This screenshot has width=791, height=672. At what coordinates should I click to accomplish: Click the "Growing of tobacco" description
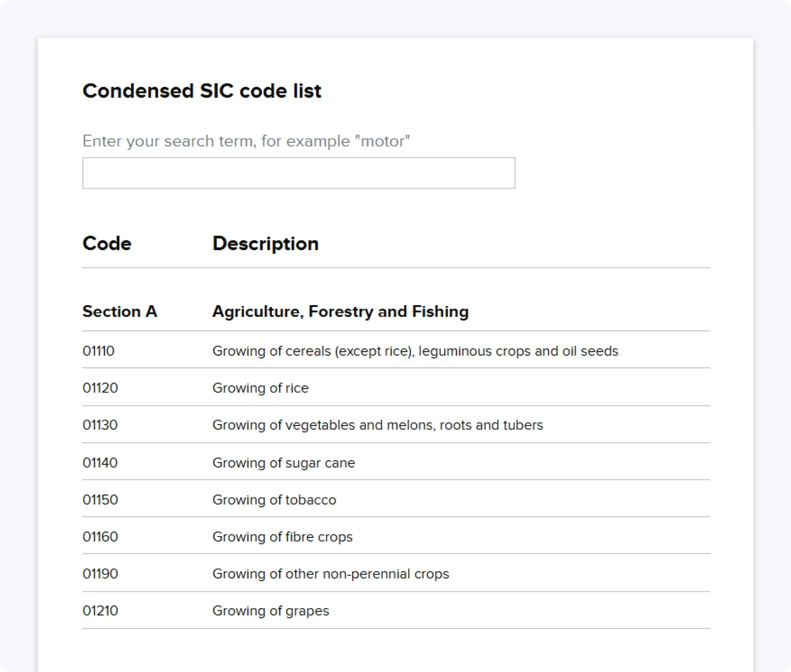(x=274, y=500)
